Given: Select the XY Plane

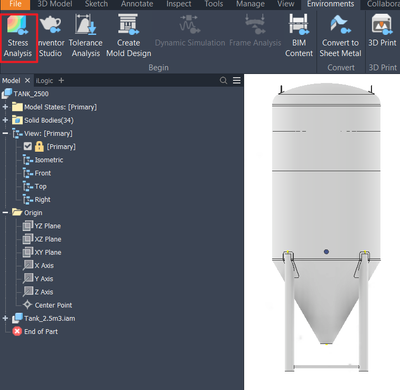Looking at the screenshot, I should 42,252.
